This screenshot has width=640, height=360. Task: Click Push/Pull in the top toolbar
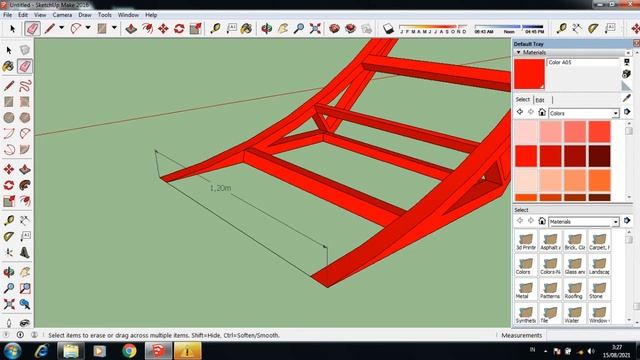coord(131,29)
